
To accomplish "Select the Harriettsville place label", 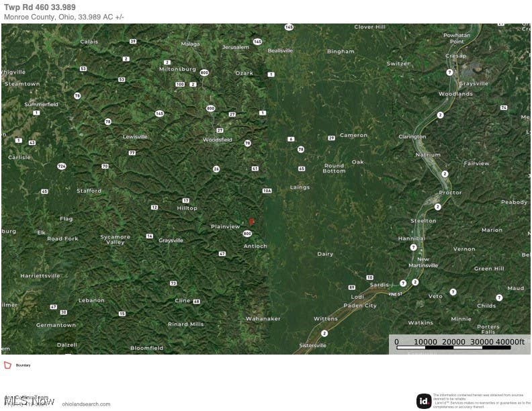I will coord(40,276).
